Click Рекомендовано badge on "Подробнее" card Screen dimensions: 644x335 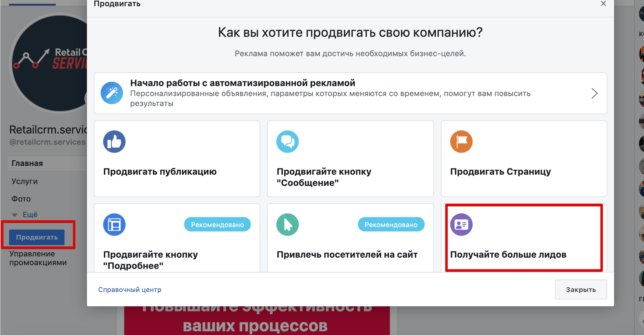[217, 225]
